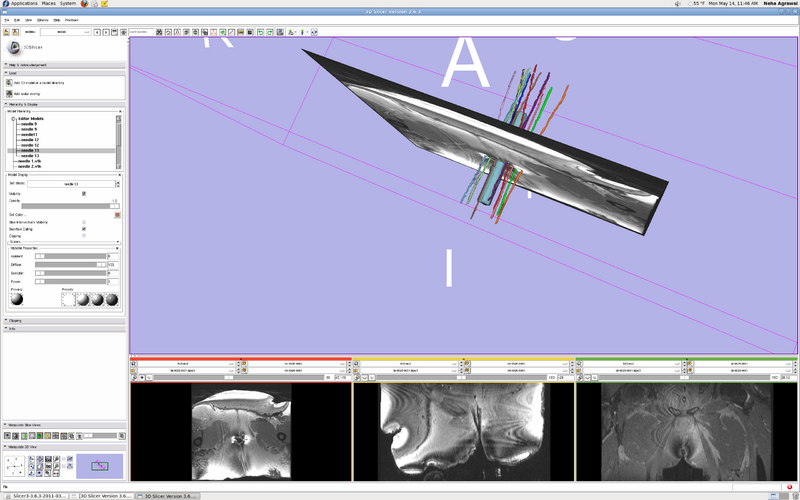The image size is (800, 500).
Task: Click the redo icon in the toolbar
Action: [269, 32]
